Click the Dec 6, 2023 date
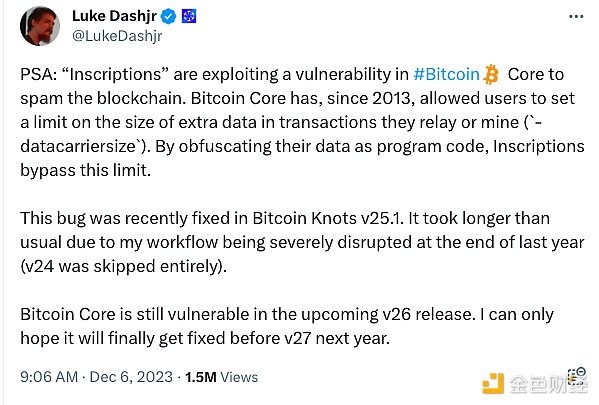 [131, 377]
